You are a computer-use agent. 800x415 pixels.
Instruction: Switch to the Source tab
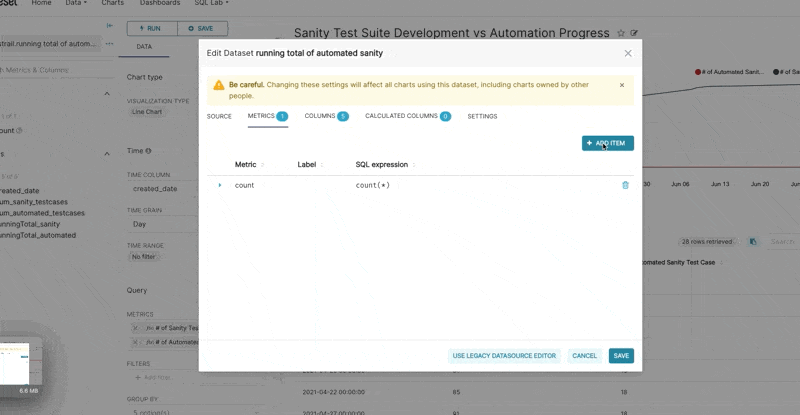pyautogui.click(x=219, y=116)
